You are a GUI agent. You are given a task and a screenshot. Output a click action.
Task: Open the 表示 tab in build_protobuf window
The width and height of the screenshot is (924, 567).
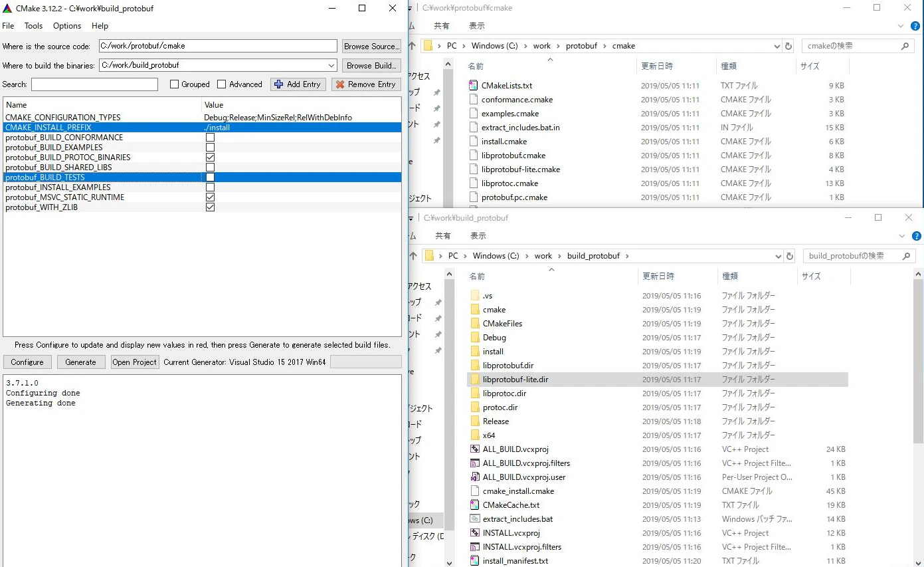tap(478, 236)
